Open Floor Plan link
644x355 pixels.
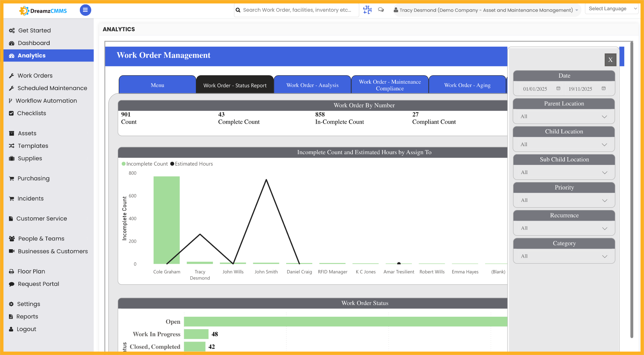pos(31,271)
